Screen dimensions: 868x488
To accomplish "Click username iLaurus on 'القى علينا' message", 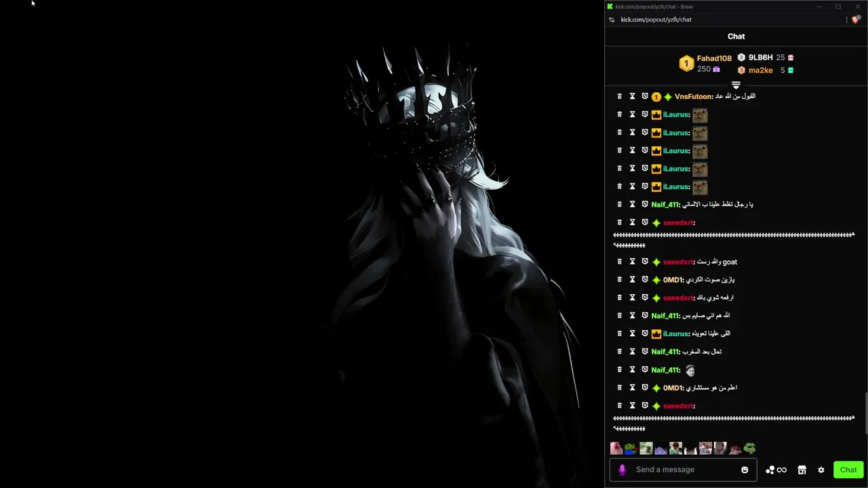I will pyautogui.click(x=675, y=334).
